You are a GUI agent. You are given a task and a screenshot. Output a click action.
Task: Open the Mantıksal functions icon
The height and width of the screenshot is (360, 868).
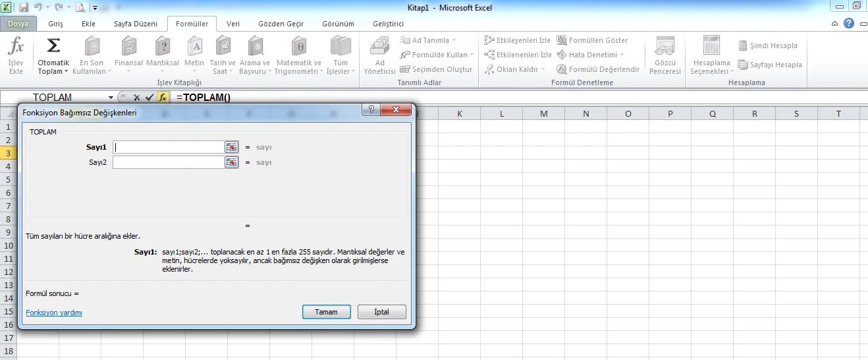(x=162, y=47)
